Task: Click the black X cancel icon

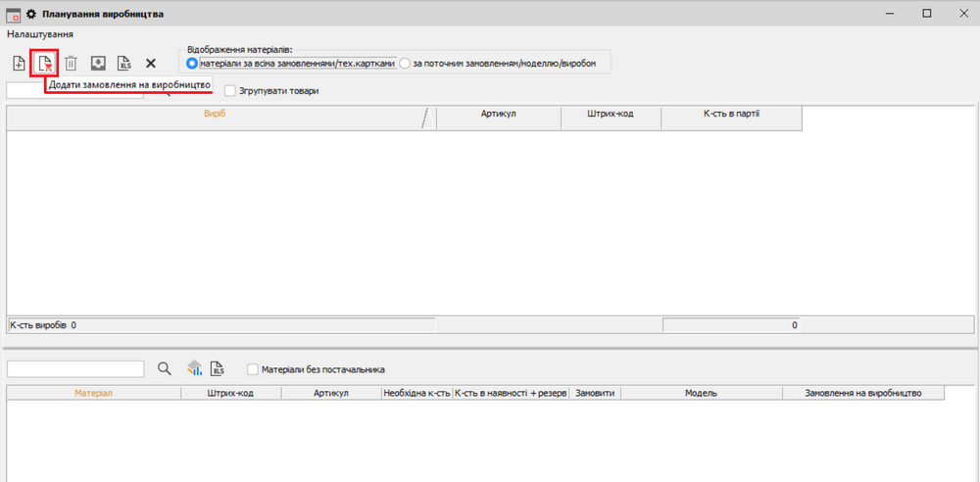Action: [x=151, y=64]
